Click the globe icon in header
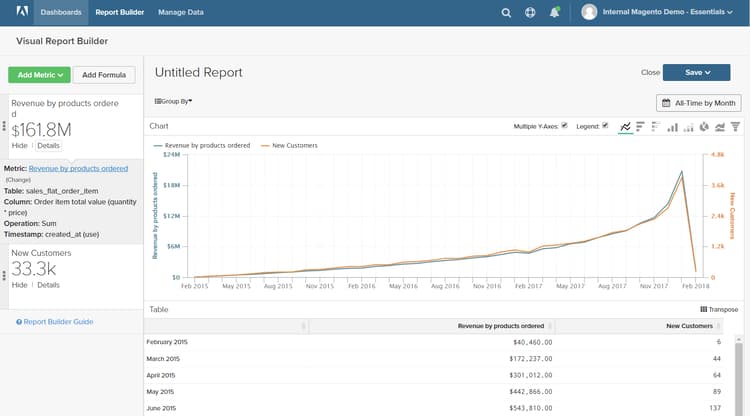 [x=530, y=13]
